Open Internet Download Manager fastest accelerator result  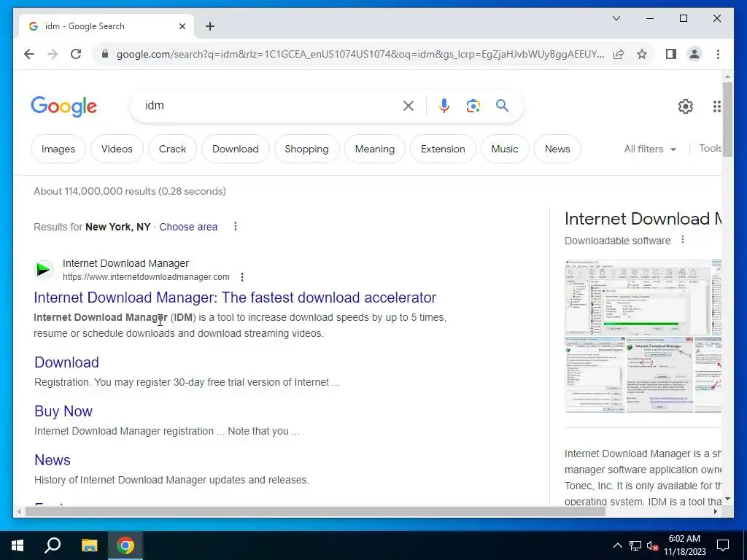(x=235, y=297)
